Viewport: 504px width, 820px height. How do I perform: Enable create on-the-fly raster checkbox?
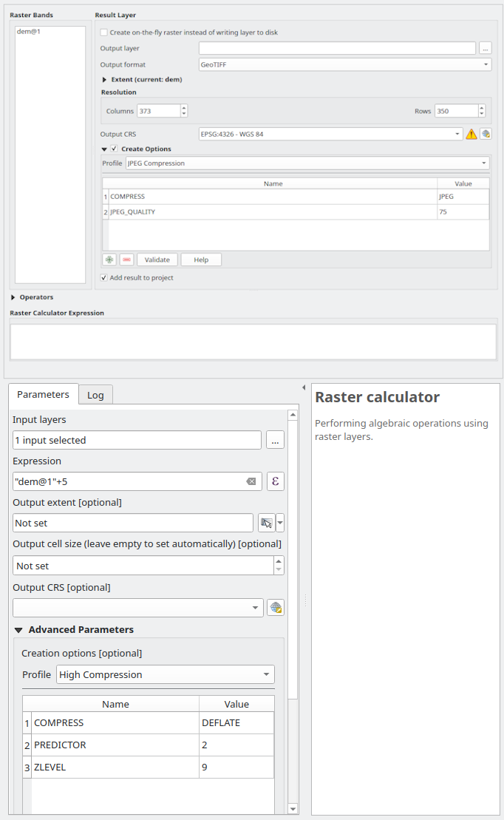103,33
